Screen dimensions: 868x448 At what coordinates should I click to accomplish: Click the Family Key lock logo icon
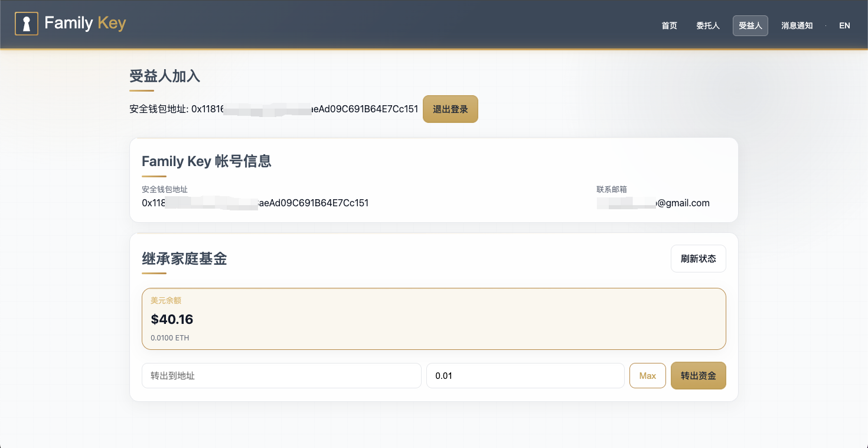tap(26, 23)
